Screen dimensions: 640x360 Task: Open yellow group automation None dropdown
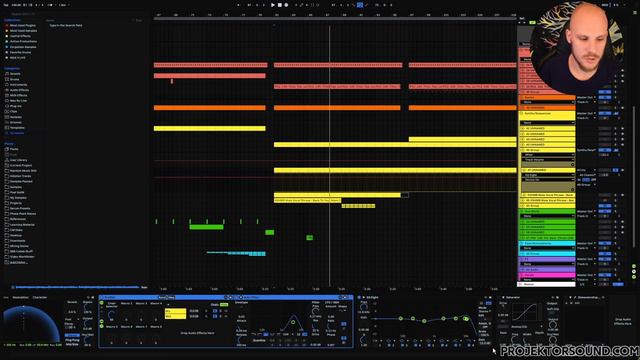point(547,123)
